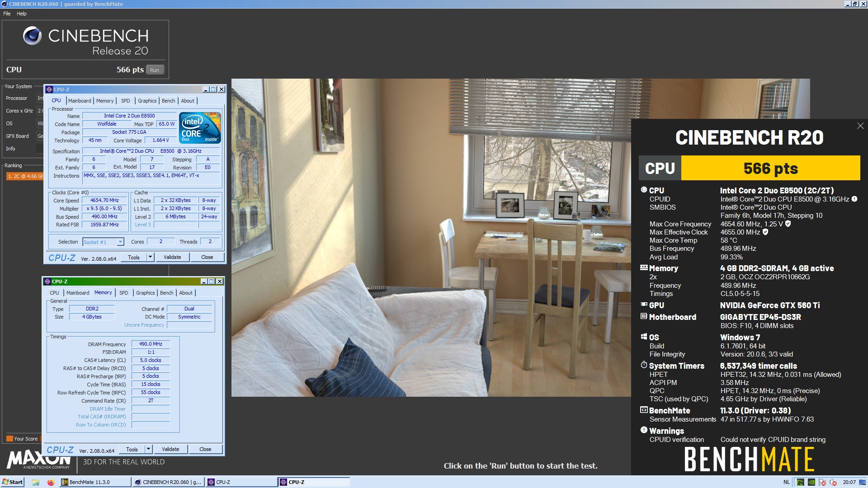Open SPD tab in upper CPU-Z window
This screenshot has height=488, width=868.
pyautogui.click(x=126, y=101)
